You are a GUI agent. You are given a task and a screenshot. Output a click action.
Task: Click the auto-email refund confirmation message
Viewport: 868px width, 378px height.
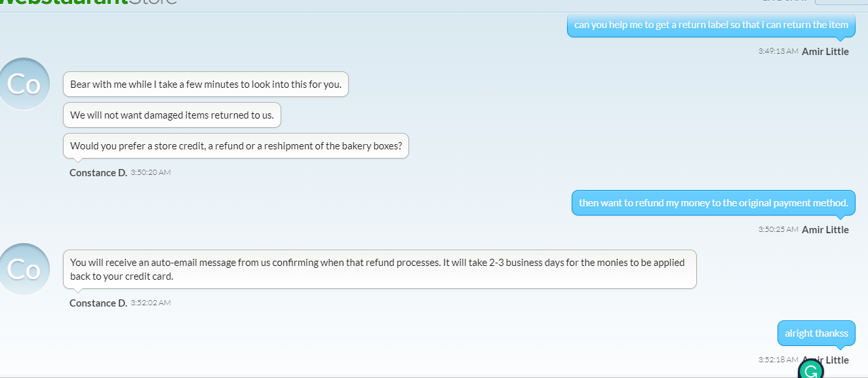[380, 269]
